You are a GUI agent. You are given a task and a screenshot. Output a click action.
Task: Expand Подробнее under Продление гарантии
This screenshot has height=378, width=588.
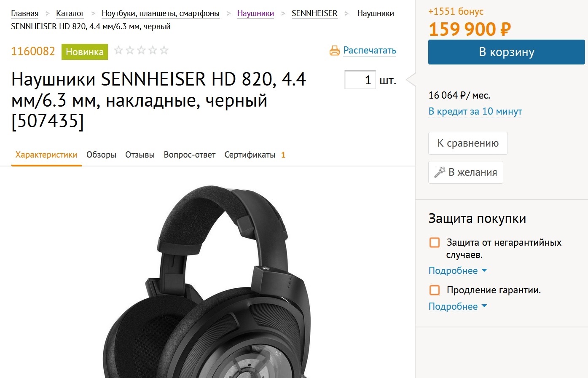[457, 306]
